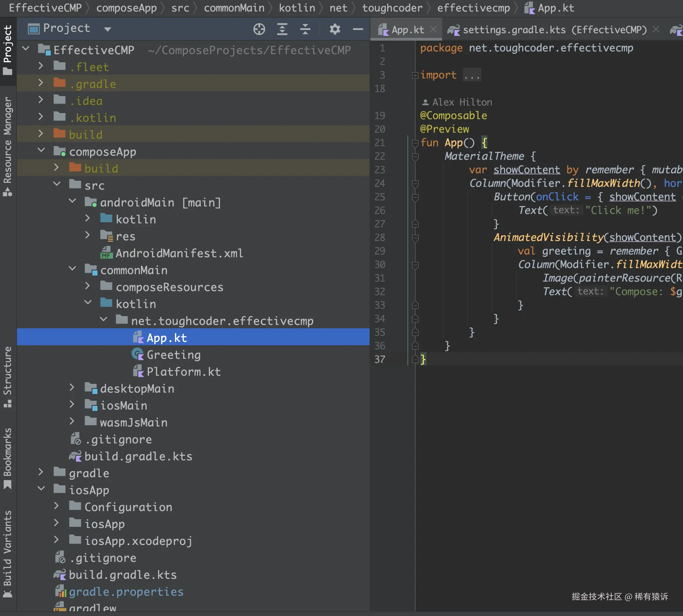Open the Project view mode dropdown
The width and height of the screenshot is (683, 616).
tap(108, 29)
